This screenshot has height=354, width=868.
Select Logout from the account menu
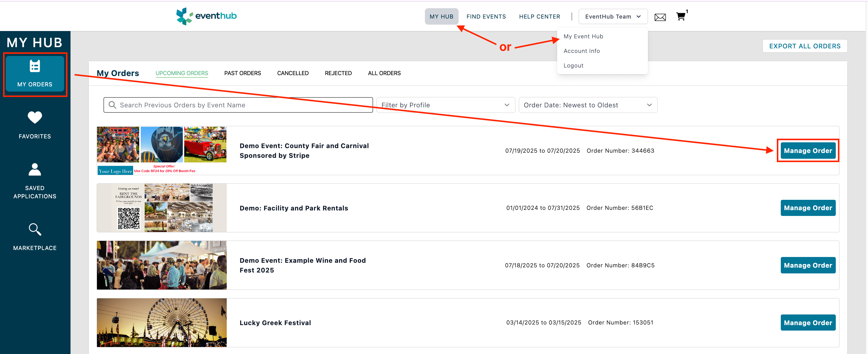coord(573,65)
